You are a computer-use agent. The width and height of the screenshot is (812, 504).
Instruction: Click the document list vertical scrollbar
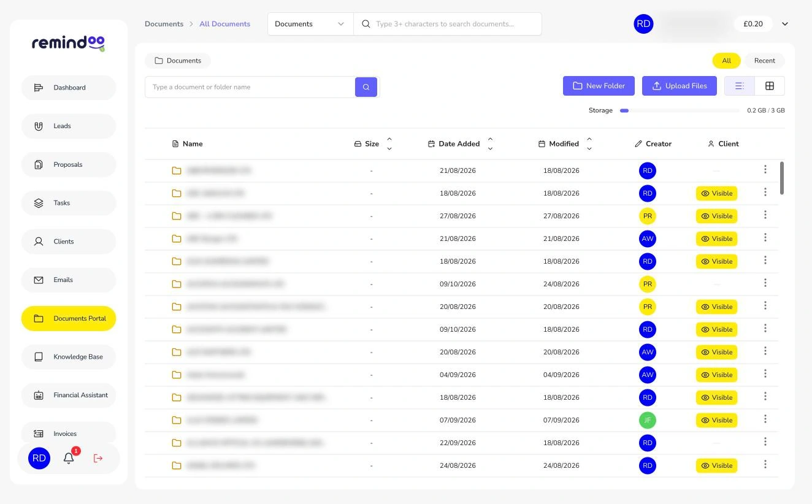pos(781,178)
